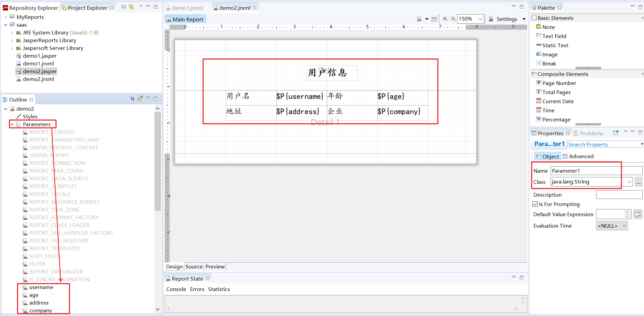The width and height of the screenshot is (644, 316).
Task: Expand JRE System Library node
Action: 12,32
